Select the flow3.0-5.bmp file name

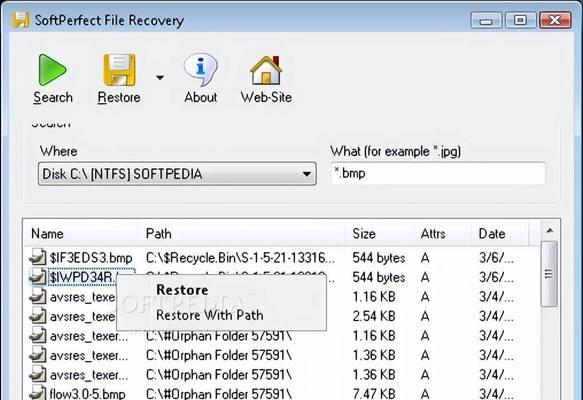pos(87,393)
